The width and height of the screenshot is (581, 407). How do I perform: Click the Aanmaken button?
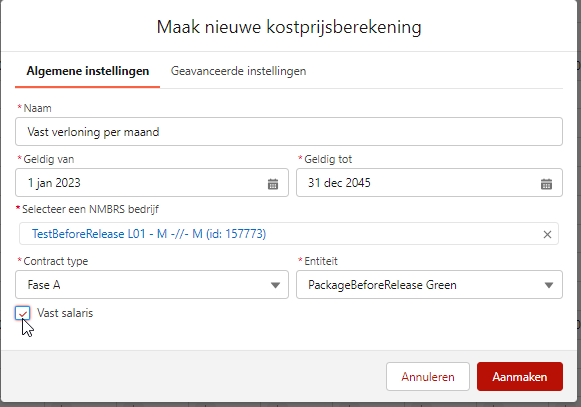(x=520, y=377)
